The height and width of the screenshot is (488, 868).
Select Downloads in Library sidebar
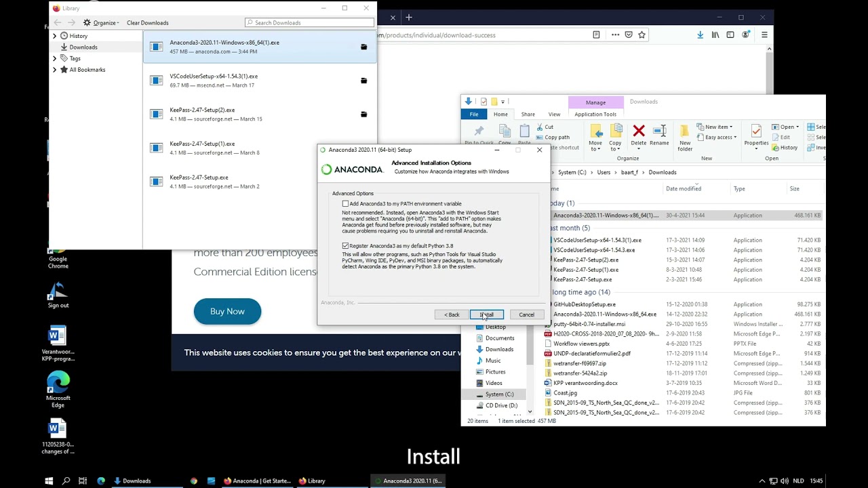(x=83, y=47)
